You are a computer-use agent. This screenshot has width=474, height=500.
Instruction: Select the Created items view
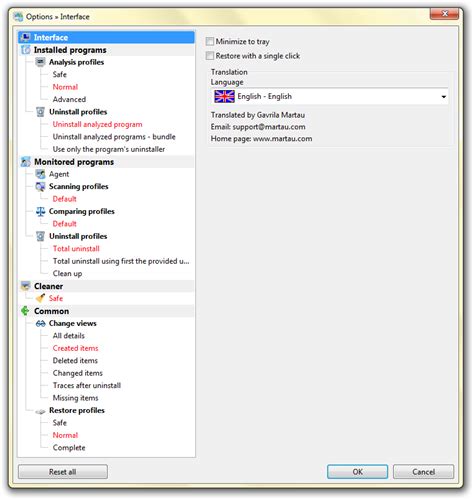point(75,348)
